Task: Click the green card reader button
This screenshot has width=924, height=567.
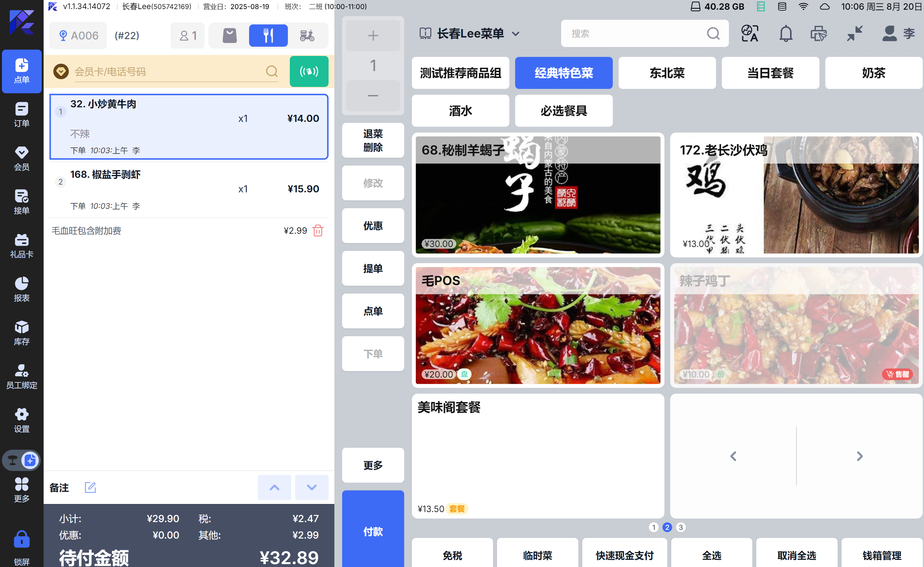Action: pos(309,71)
